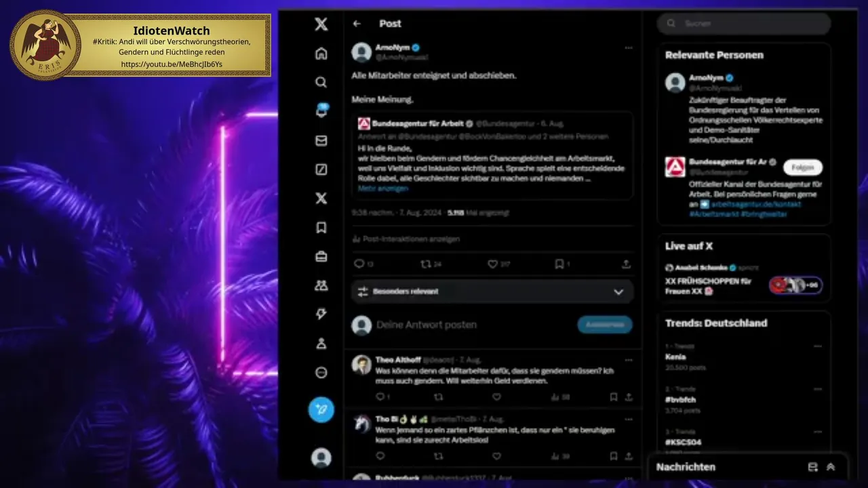Open Messages envelope icon in sidebar
Screen dimensions: 868x488
pyautogui.click(x=321, y=141)
